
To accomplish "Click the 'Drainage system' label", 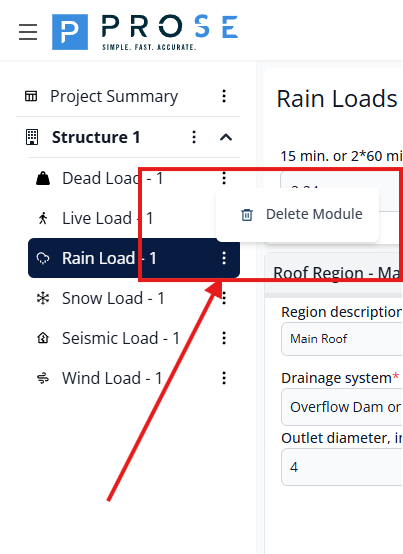I will point(337,378).
